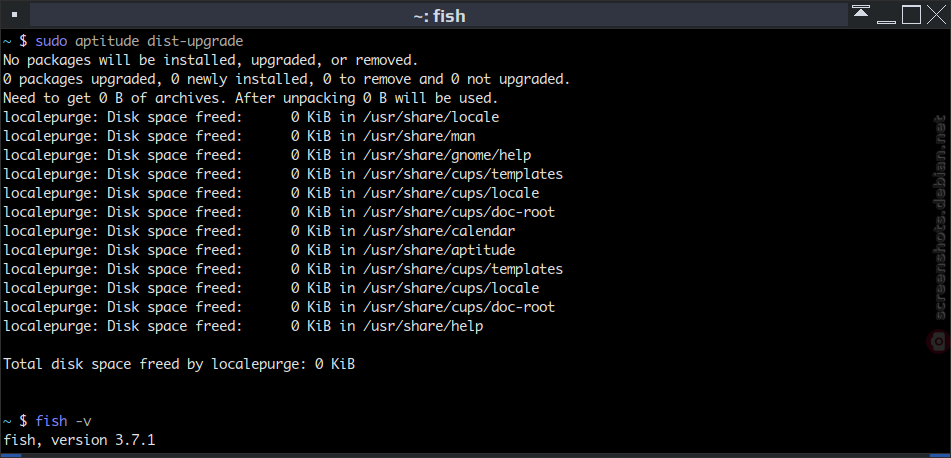Click the 'No packages will be installed' line
Viewport: 951px width, 458px height.
211,60
